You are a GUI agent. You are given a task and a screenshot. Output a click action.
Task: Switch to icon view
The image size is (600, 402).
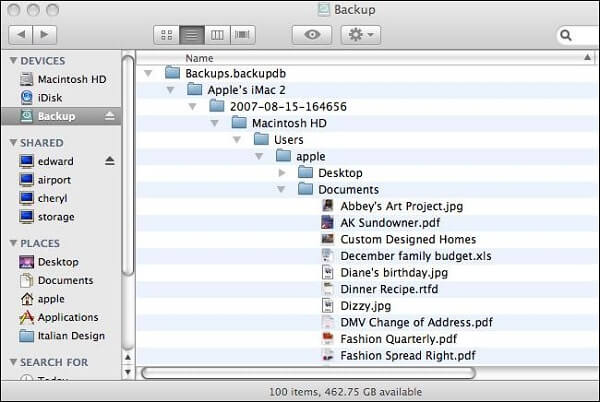click(166, 35)
